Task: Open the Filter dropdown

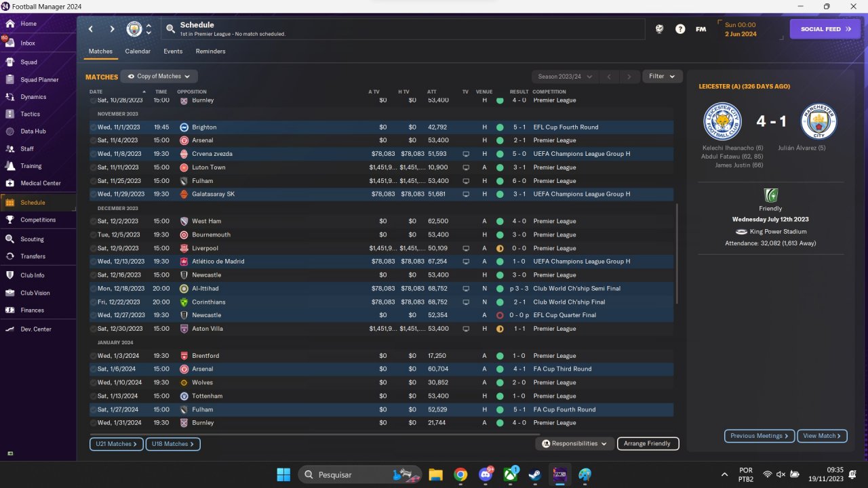Action: tap(663, 77)
